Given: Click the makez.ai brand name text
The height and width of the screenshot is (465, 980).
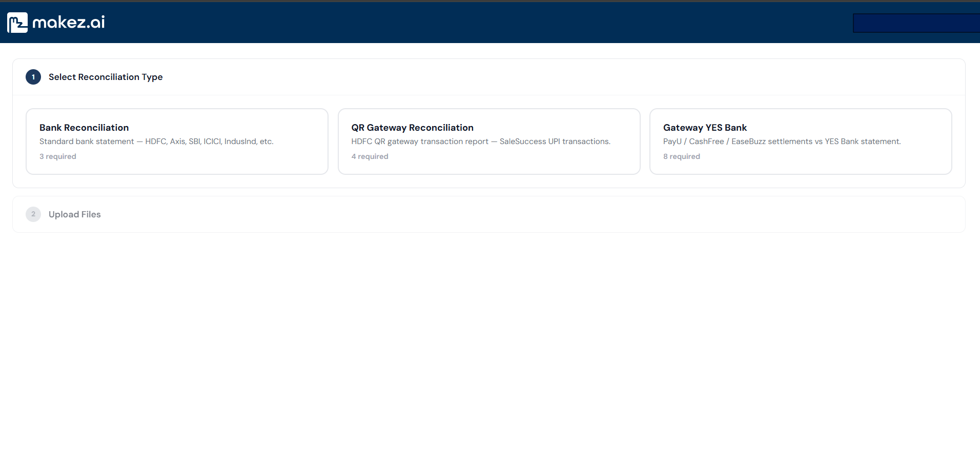Looking at the screenshot, I should coord(69,22).
